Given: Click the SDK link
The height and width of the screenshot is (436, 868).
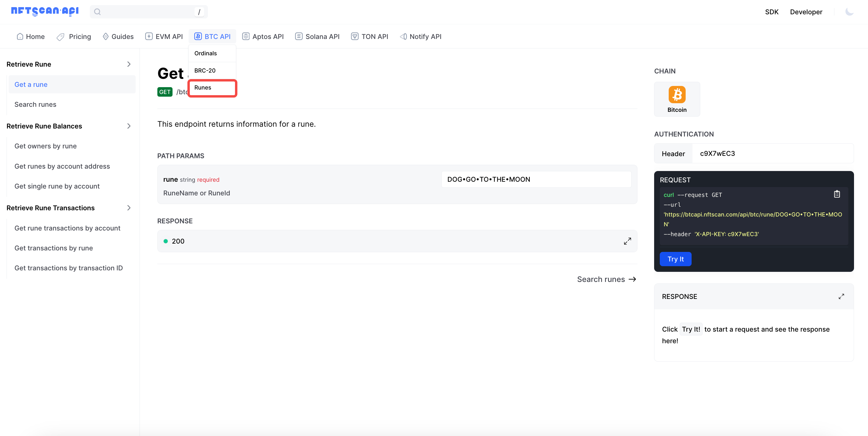Looking at the screenshot, I should (771, 12).
